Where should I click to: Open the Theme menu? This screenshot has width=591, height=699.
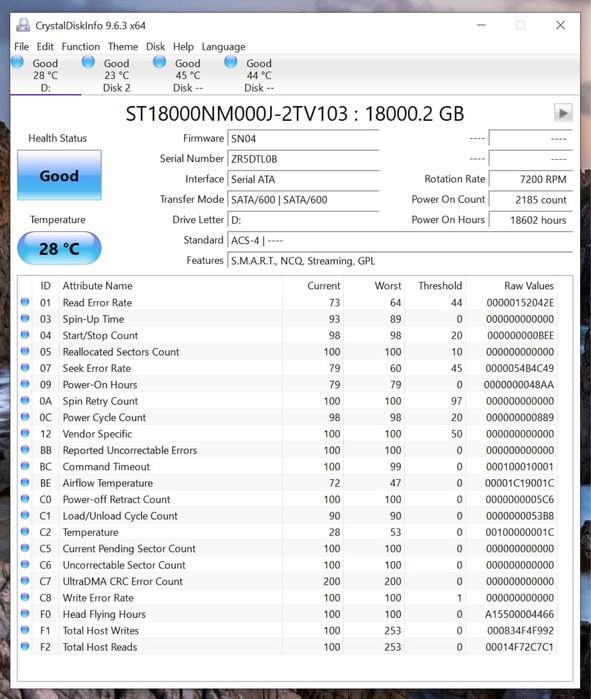pyautogui.click(x=123, y=46)
